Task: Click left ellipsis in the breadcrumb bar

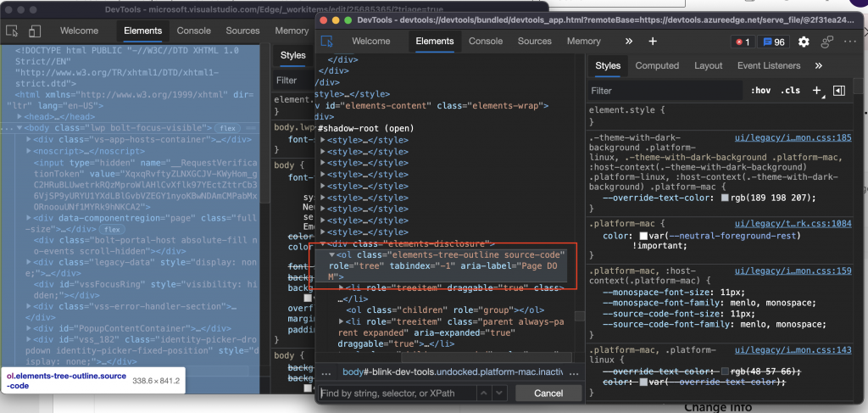Action: 325,372
